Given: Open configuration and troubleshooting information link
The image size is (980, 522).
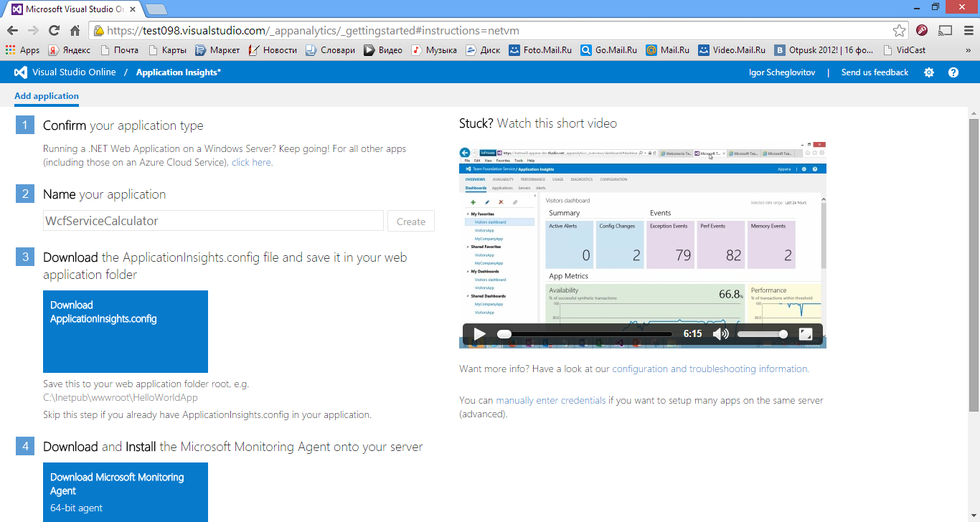Looking at the screenshot, I should coord(710,369).
